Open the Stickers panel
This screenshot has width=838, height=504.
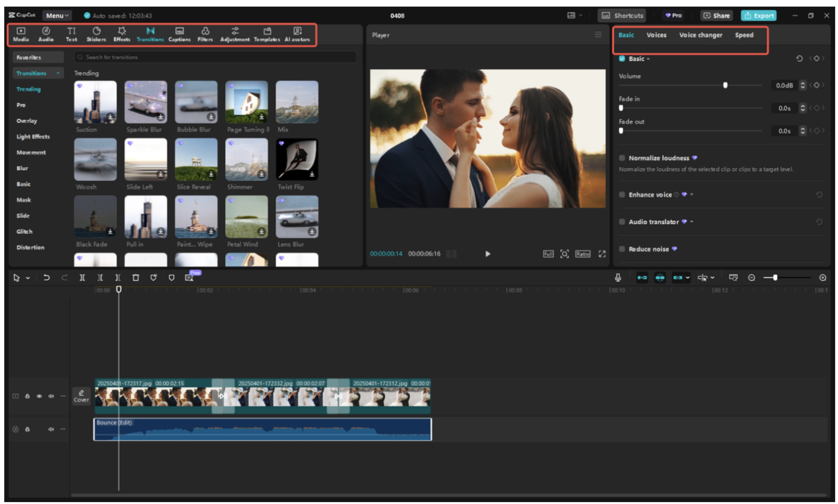96,34
